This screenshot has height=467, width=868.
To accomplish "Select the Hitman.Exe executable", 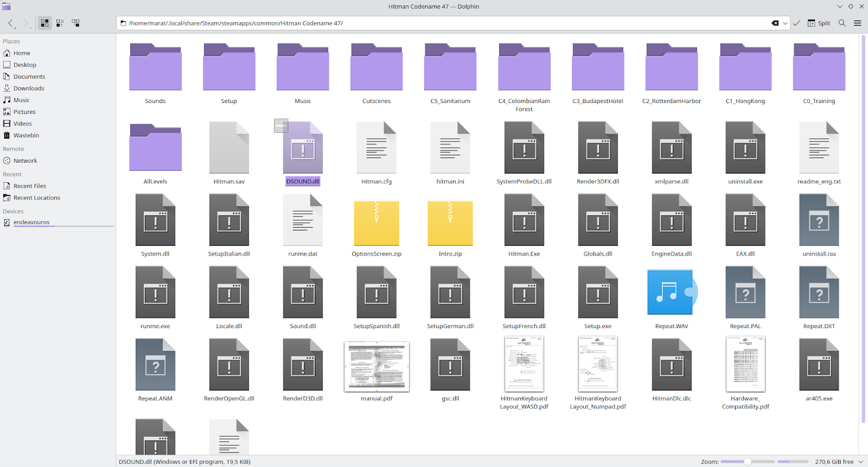I will coord(524,220).
